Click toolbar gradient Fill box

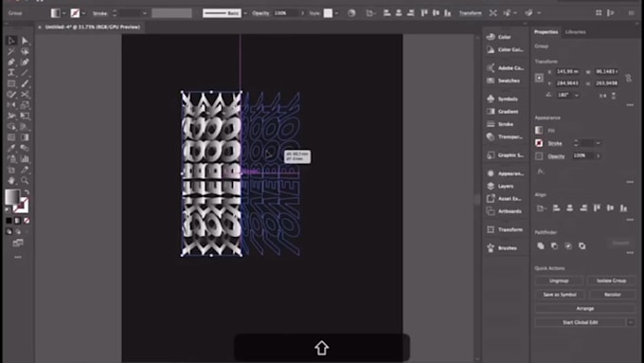12,197
